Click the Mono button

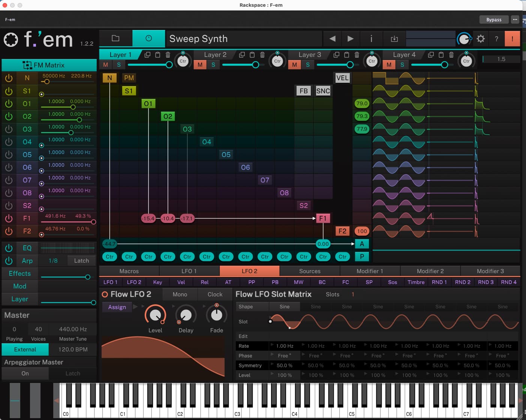click(x=180, y=294)
